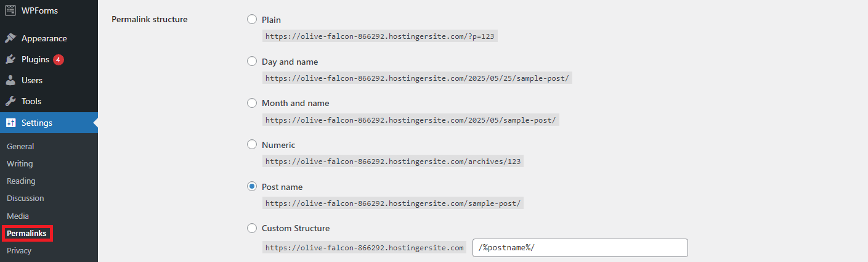Click the red plugin updates badge
This screenshot has height=262, width=868.
tap(59, 60)
